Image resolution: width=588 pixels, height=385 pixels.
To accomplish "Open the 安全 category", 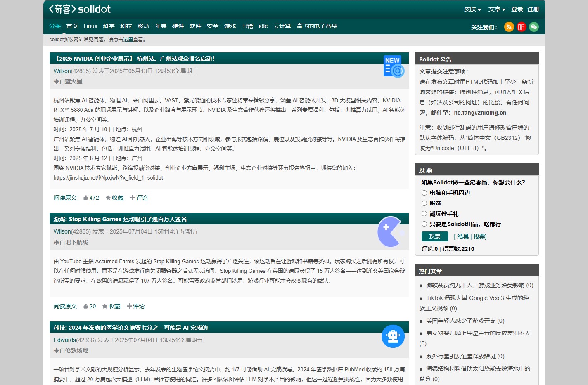I will (213, 26).
